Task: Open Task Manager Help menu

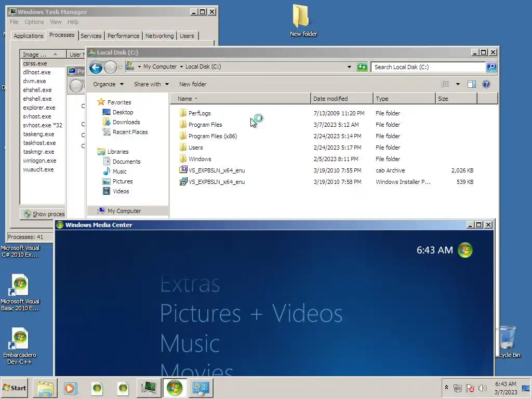Action: coord(73,22)
